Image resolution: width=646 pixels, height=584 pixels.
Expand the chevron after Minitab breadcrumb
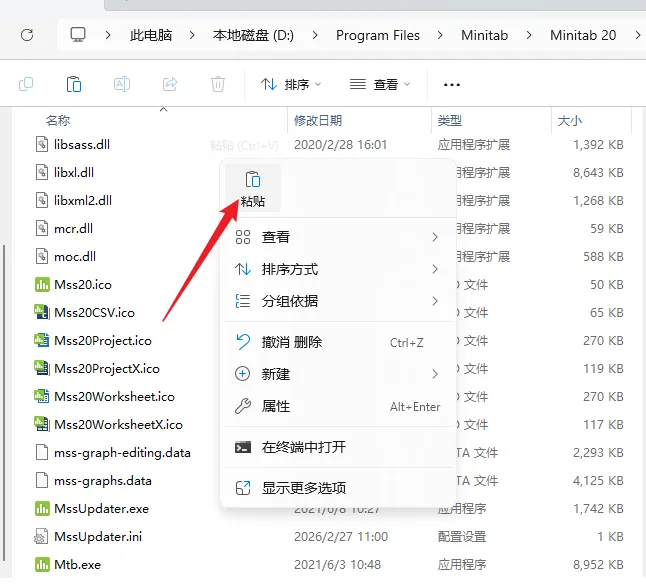click(x=529, y=35)
